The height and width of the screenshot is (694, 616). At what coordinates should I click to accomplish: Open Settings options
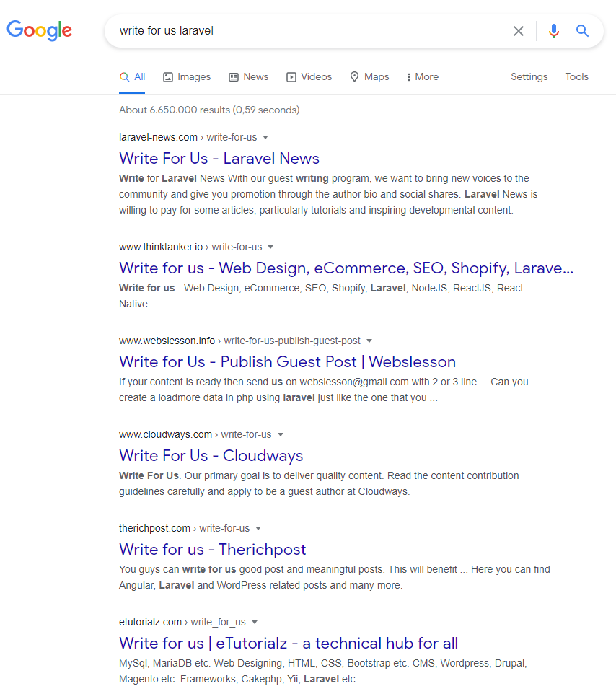pos(529,77)
